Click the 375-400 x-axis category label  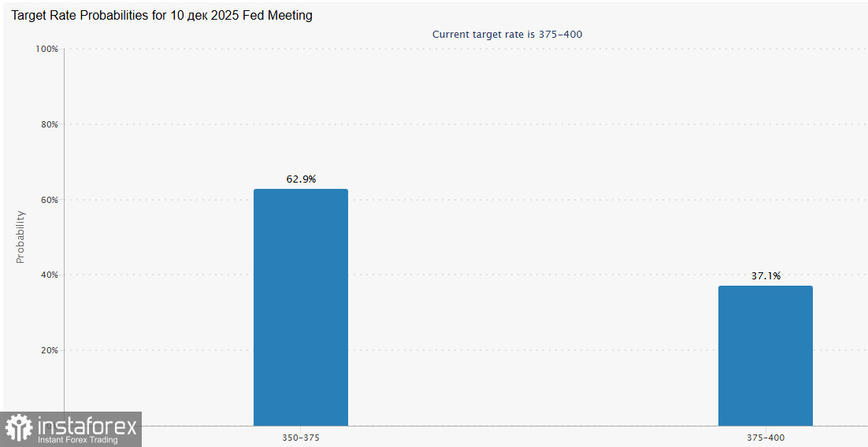coord(766,438)
